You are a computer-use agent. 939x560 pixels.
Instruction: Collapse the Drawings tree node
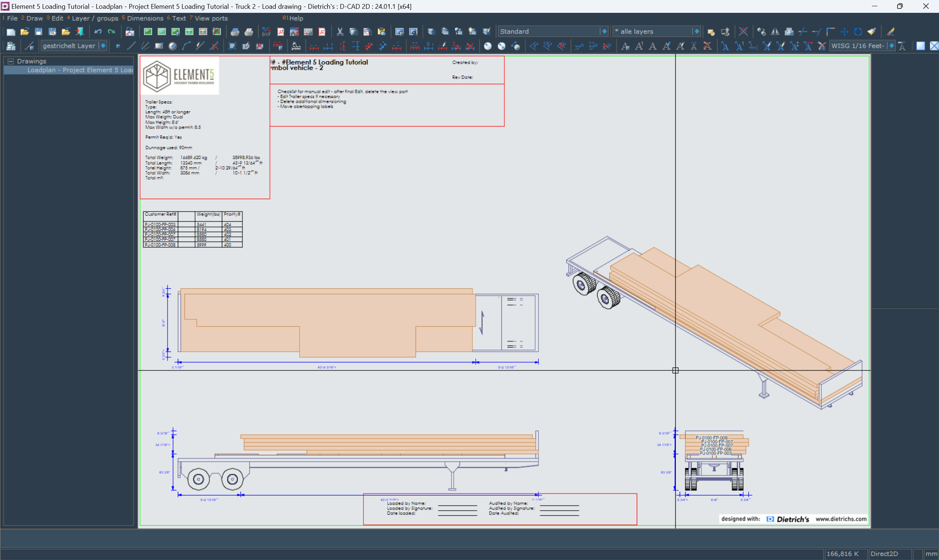click(x=11, y=61)
